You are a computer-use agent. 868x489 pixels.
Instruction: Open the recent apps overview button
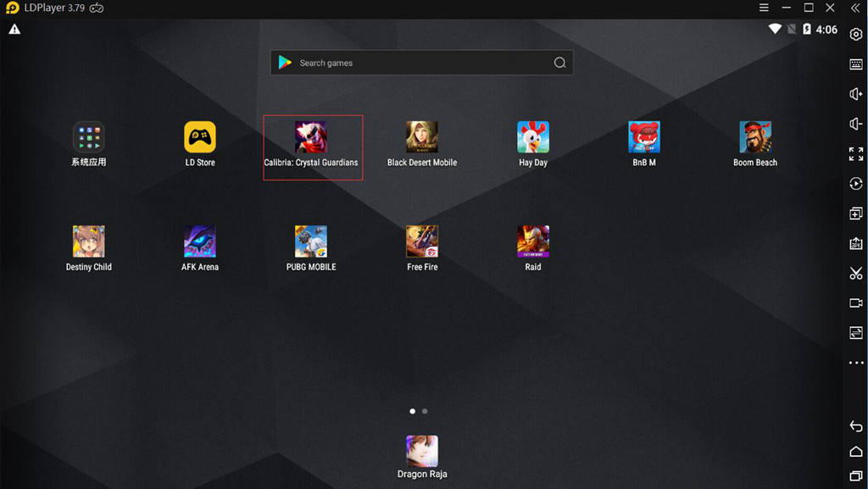pyautogui.click(x=856, y=475)
